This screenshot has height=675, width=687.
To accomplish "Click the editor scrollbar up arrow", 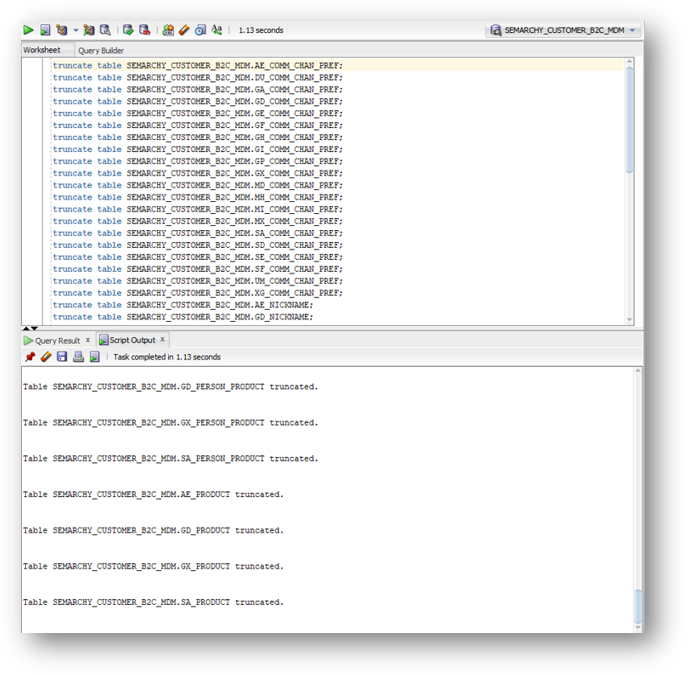I will (x=630, y=62).
